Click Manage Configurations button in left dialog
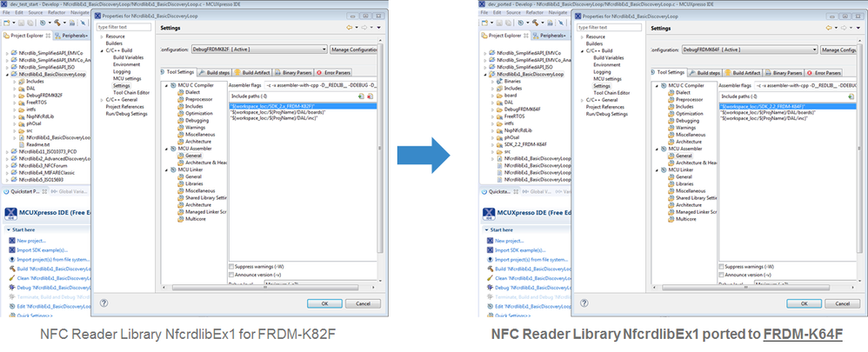 click(354, 50)
